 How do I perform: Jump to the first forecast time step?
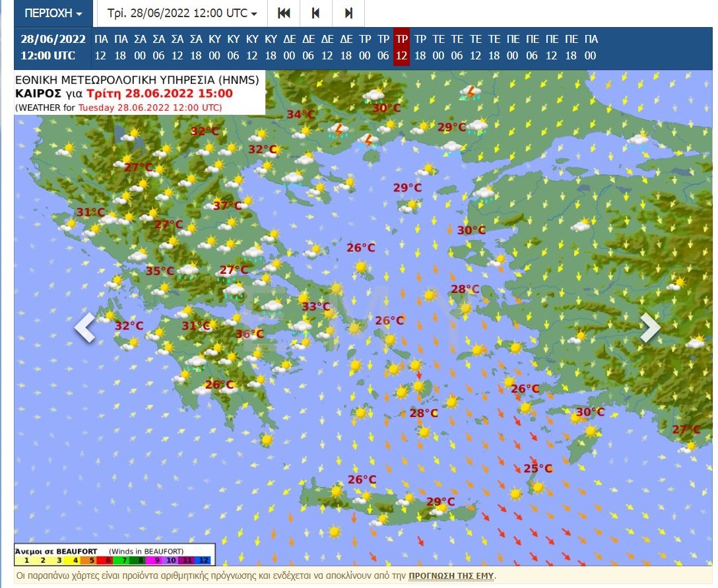(x=284, y=13)
